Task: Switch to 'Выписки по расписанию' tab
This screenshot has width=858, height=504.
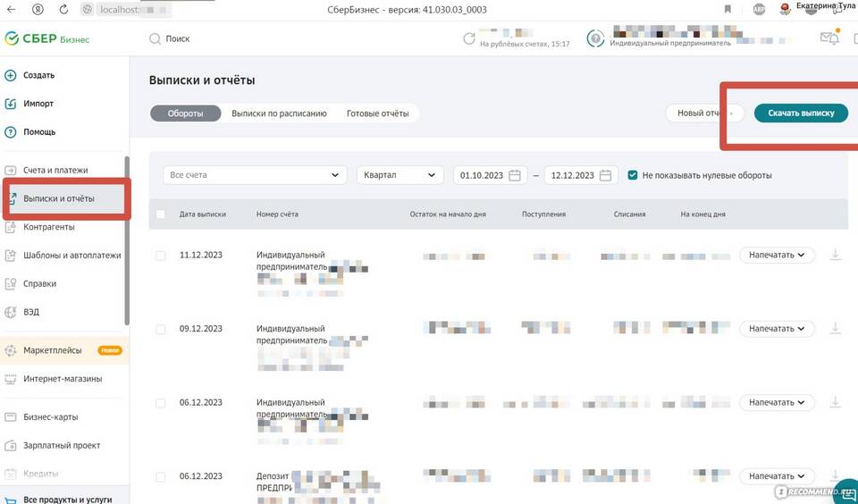Action: [x=279, y=113]
